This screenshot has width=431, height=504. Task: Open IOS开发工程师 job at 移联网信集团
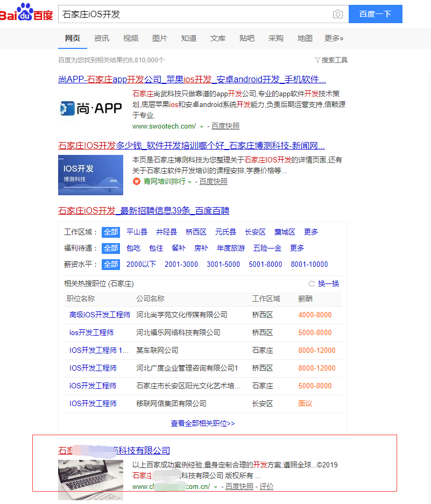click(x=93, y=404)
